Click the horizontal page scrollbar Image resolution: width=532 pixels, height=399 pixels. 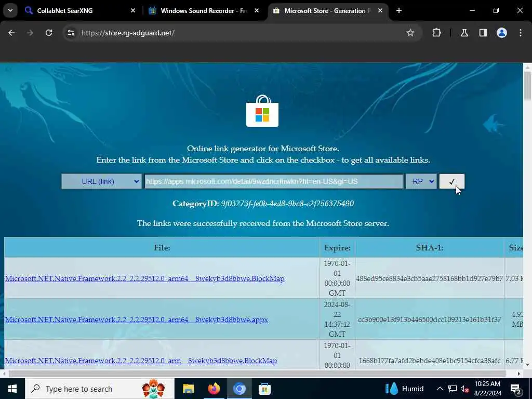pos(257,374)
